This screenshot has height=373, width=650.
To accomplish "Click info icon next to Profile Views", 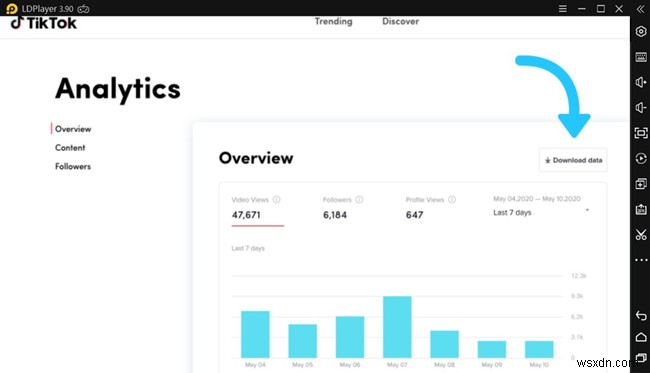I will click(452, 199).
